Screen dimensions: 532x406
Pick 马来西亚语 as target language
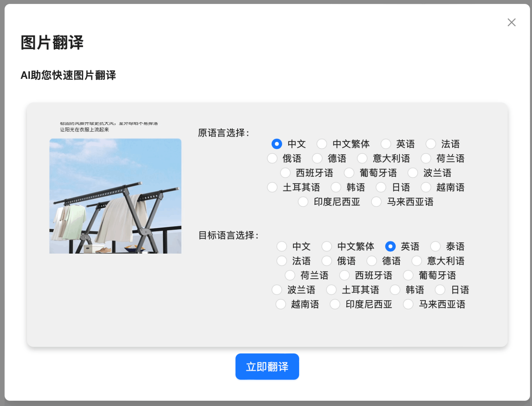408,304
